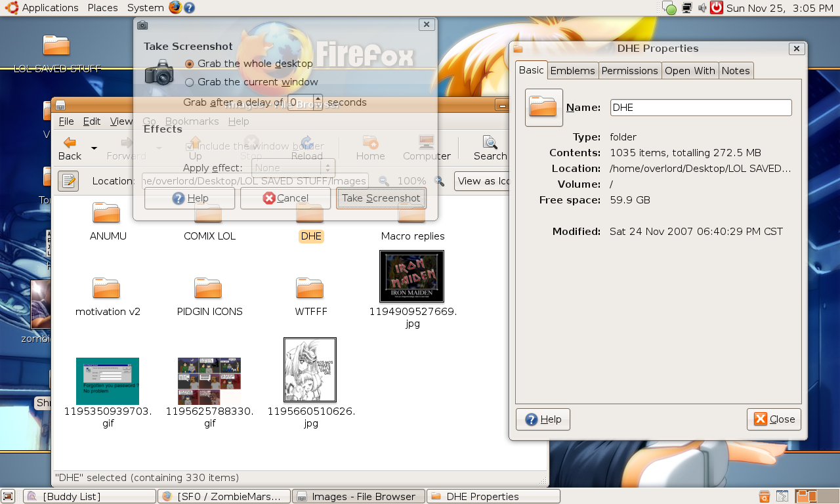Click Back arrow in file browser toolbar

(70, 148)
